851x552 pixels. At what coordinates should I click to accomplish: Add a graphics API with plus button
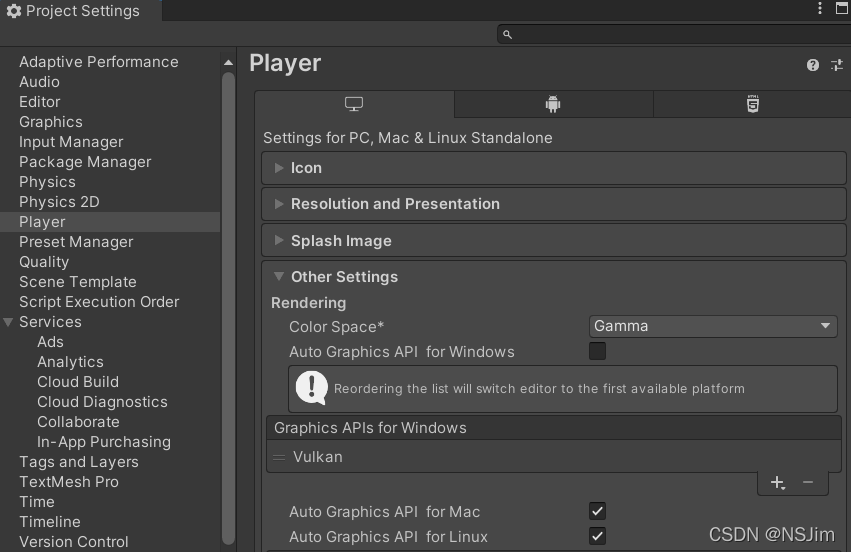coord(777,483)
